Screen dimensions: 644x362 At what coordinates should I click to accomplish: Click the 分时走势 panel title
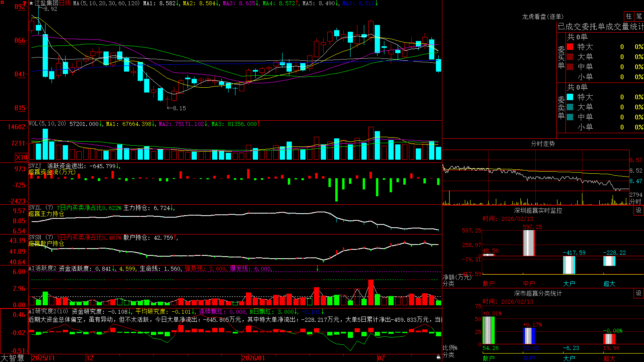pos(543,144)
